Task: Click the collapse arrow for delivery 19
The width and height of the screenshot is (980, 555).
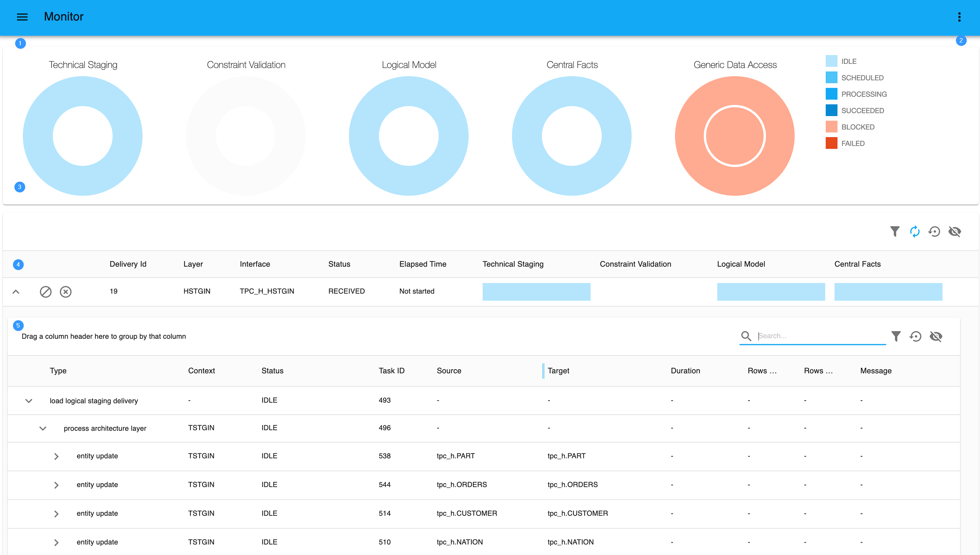Action: coord(17,291)
